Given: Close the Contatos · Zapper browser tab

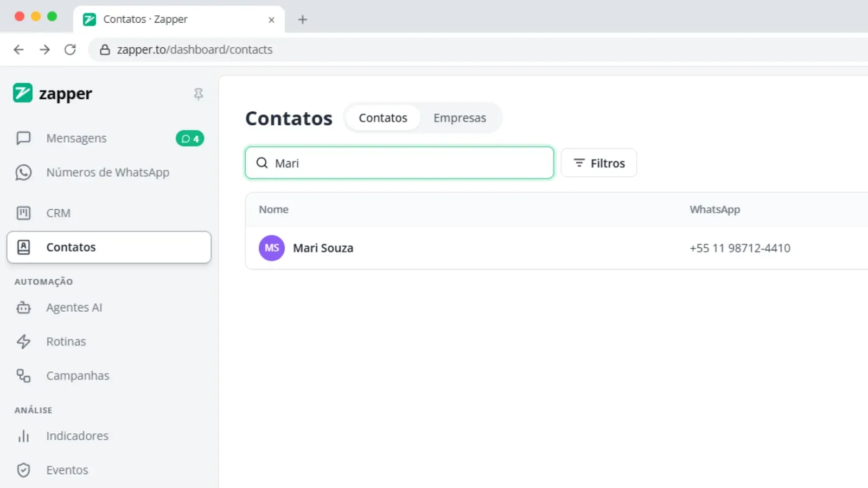Looking at the screenshot, I should 272,20.
